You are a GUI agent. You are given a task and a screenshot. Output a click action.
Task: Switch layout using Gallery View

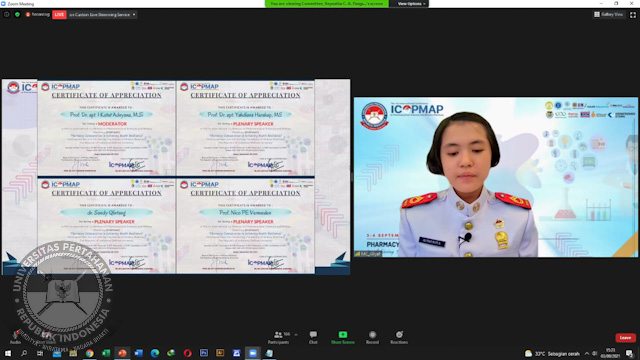click(x=609, y=14)
